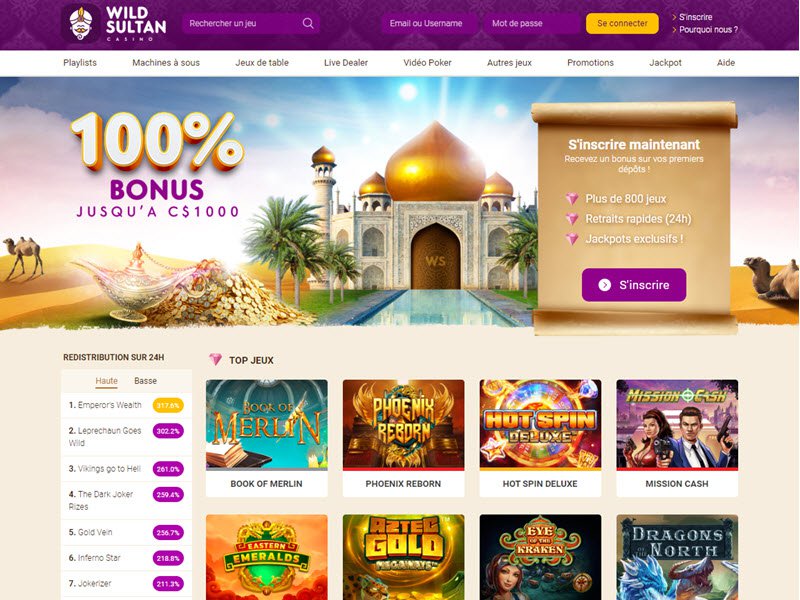Image resolution: width=800 pixels, height=600 pixels.
Task: Click the diamond next to Jackpots exclusifs
Action: [x=572, y=239]
